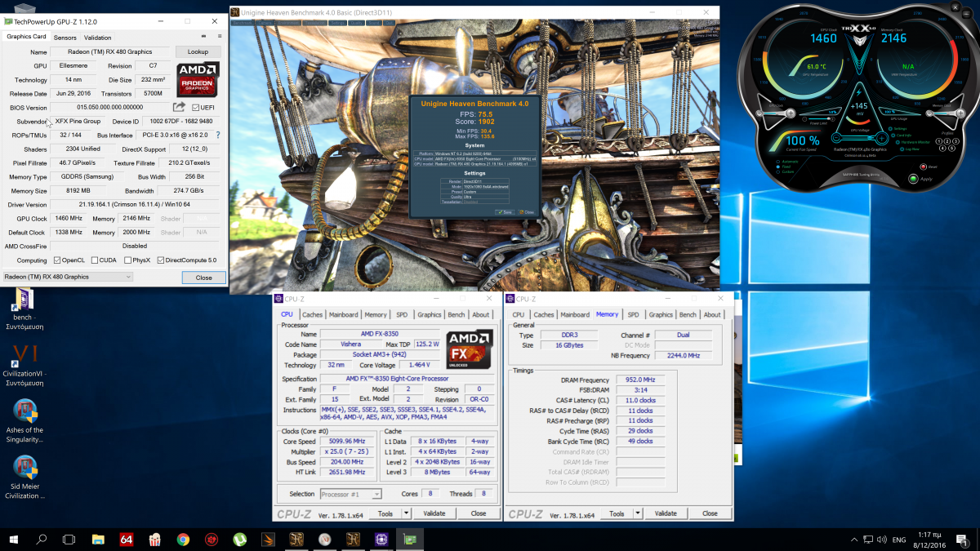Switch to Validation tab in GPU-Z
Image resolution: width=980 pixels, height=551 pixels.
98,38
